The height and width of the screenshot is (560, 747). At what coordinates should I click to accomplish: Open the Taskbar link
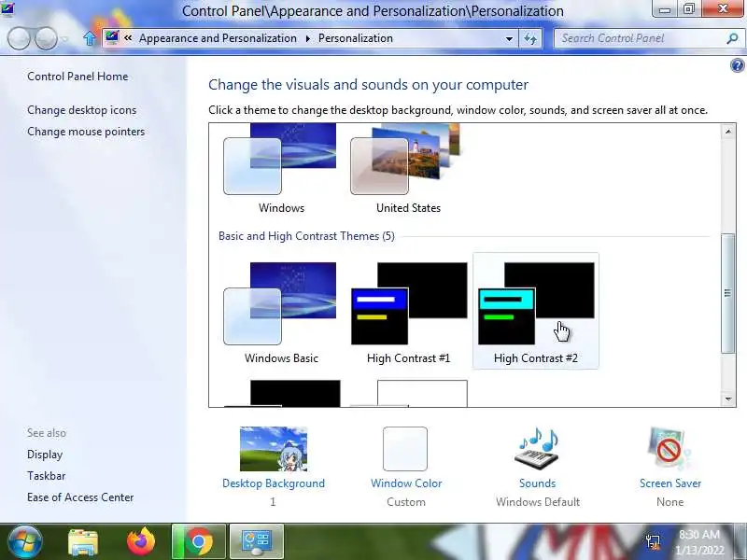coord(46,476)
